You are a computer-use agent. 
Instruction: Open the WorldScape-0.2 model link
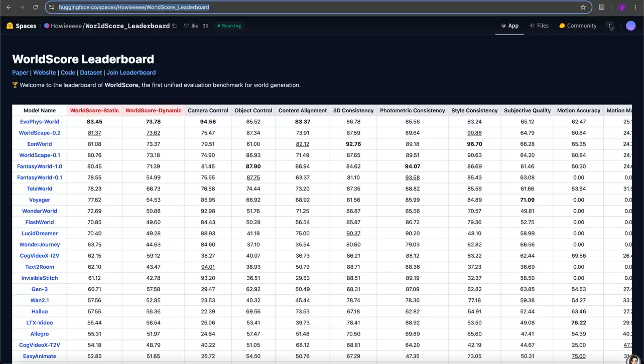pos(40,133)
